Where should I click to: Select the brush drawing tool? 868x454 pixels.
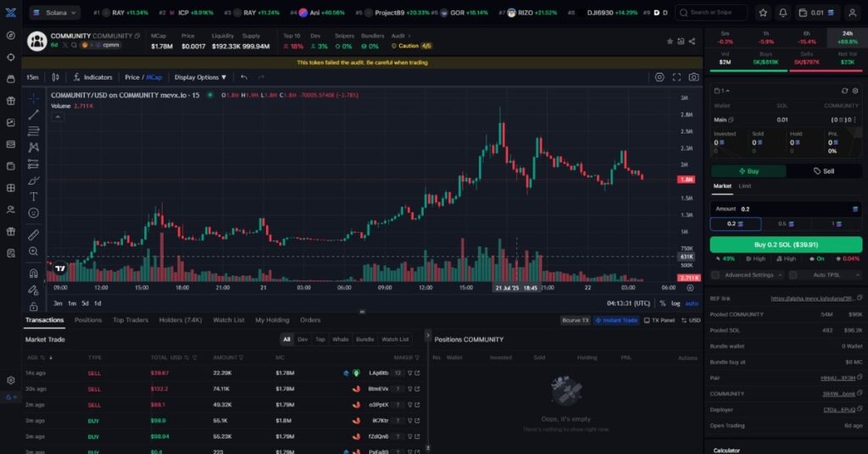point(34,180)
